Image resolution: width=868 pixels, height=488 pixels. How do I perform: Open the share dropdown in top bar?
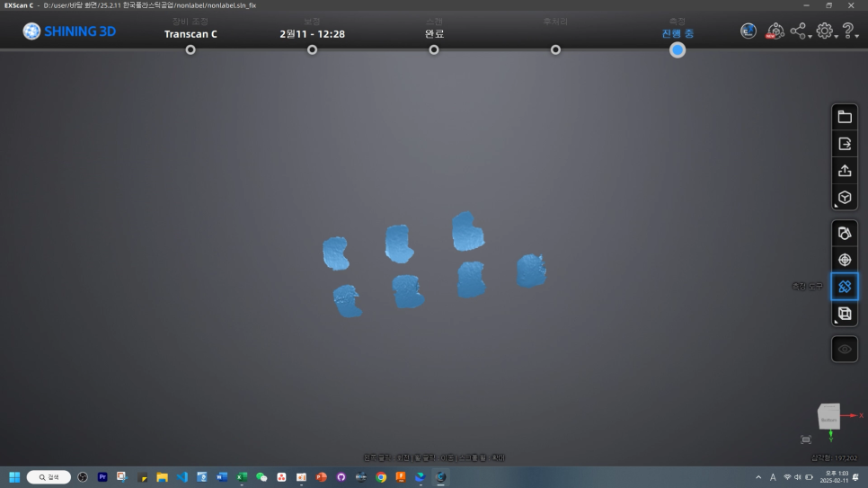(x=801, y=31)
